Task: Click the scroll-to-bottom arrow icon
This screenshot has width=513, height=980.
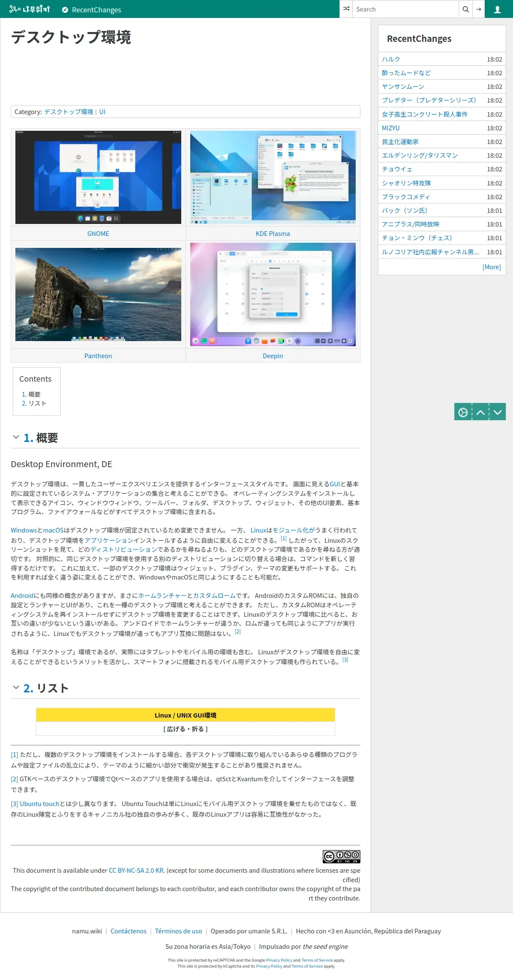Action: coord(498,412)
